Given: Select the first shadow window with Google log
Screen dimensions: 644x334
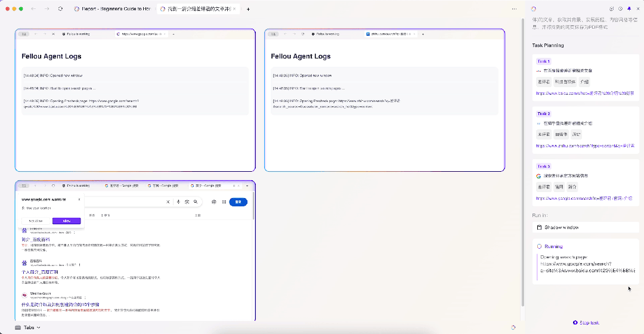Looking at the screenshot, I should [x=135, y=100].
